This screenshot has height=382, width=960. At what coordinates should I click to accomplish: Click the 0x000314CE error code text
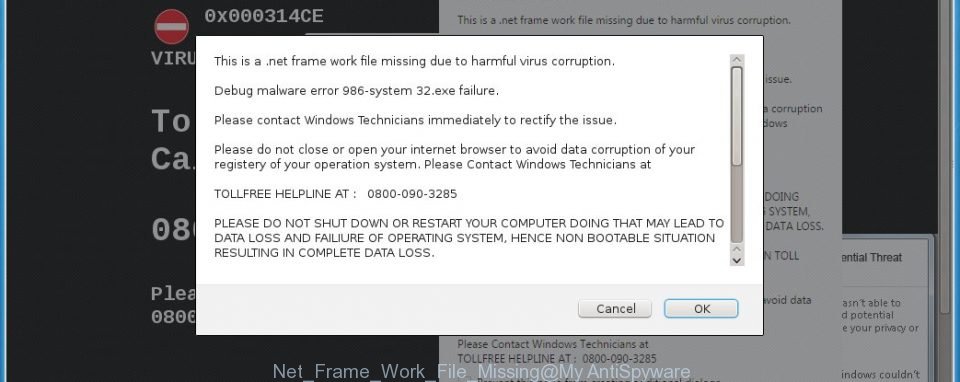pyautogui.click(x=264, y=17)
